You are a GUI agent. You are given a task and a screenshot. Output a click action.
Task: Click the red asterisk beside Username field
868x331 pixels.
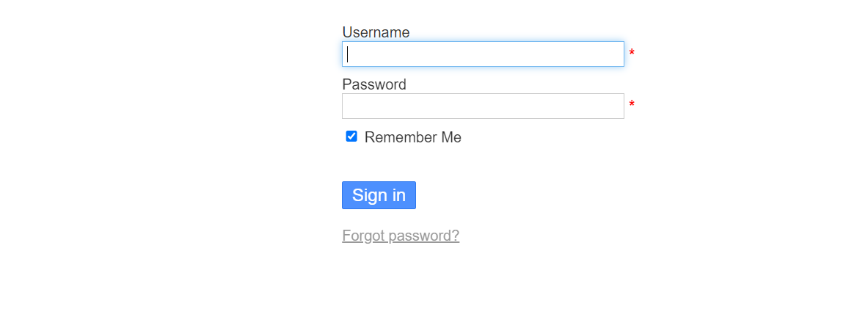pyautogui.click(x=632, y=54)
